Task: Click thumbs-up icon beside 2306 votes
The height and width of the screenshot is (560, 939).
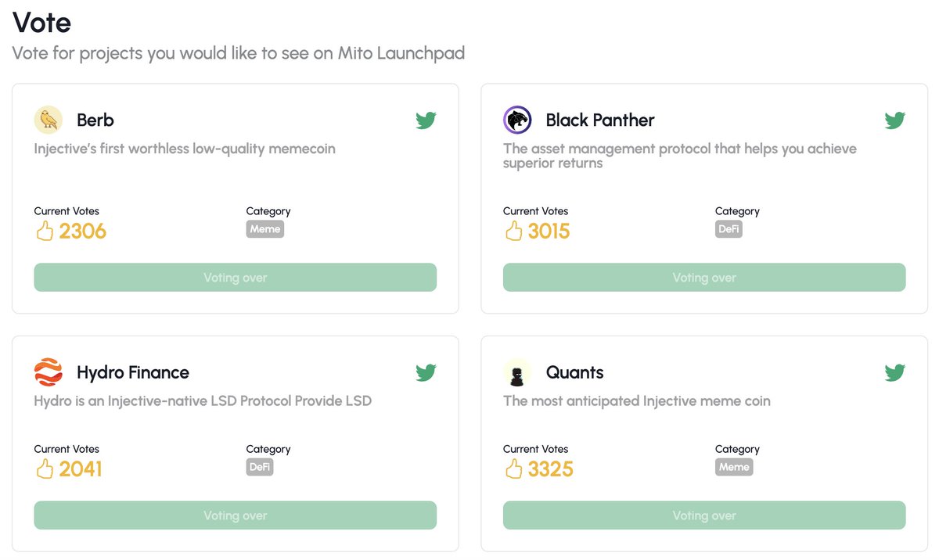Action: [45, 231]
